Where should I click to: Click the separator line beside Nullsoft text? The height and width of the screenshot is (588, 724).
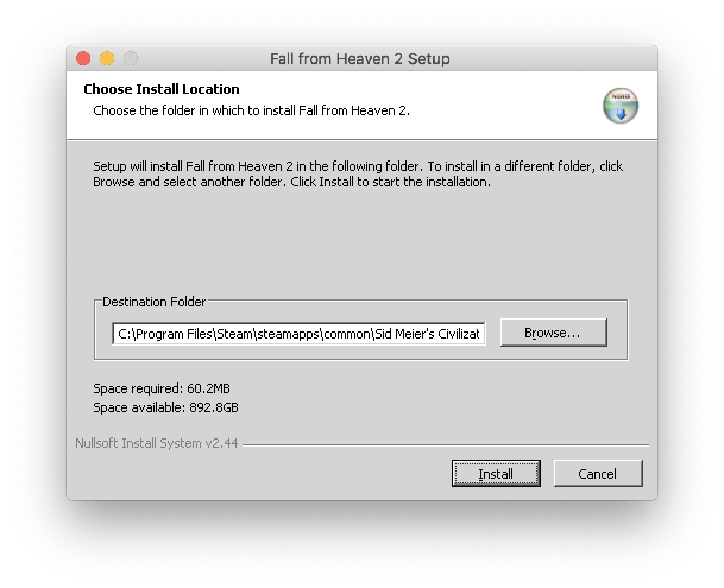446,445
